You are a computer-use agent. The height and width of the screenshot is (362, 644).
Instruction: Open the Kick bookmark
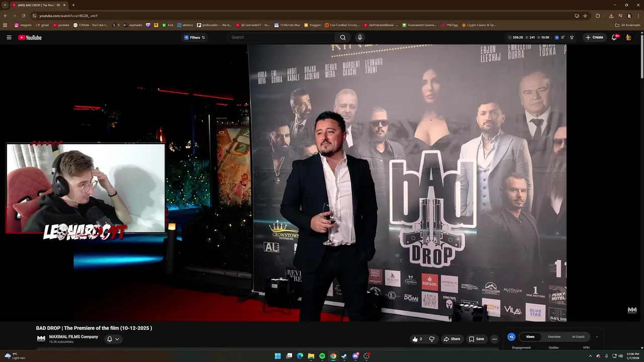[168, 25]
